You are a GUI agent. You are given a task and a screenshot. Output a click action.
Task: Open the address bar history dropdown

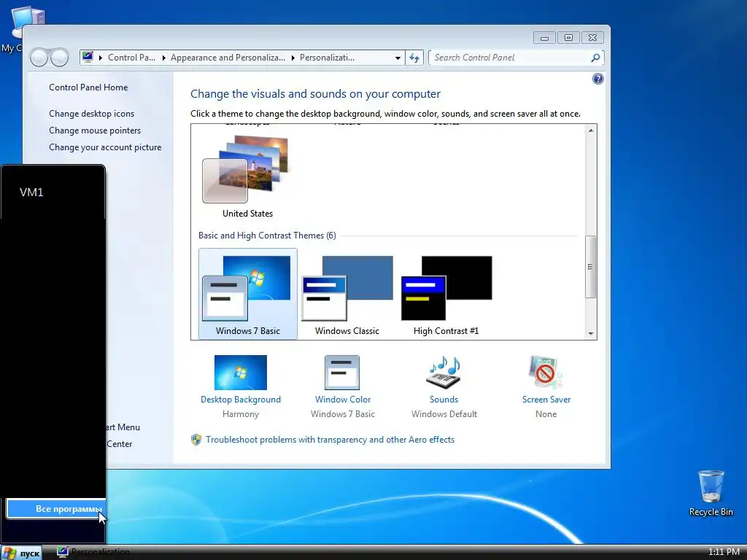(x=398, y=58)
